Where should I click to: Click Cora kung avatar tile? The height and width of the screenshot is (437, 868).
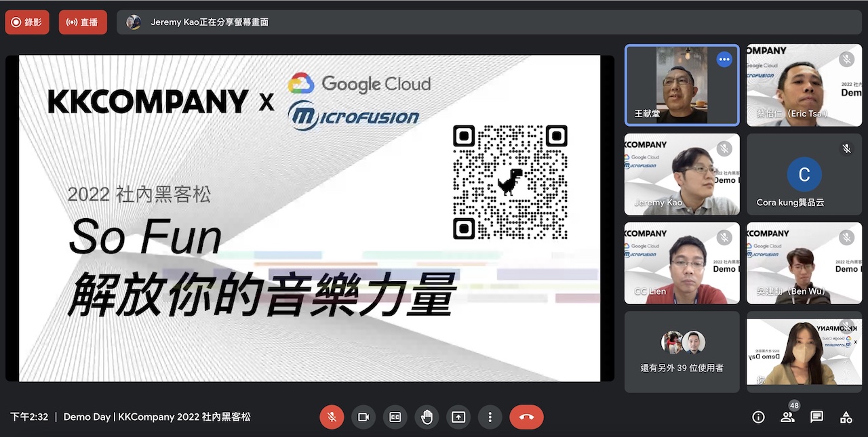(804, 174)
